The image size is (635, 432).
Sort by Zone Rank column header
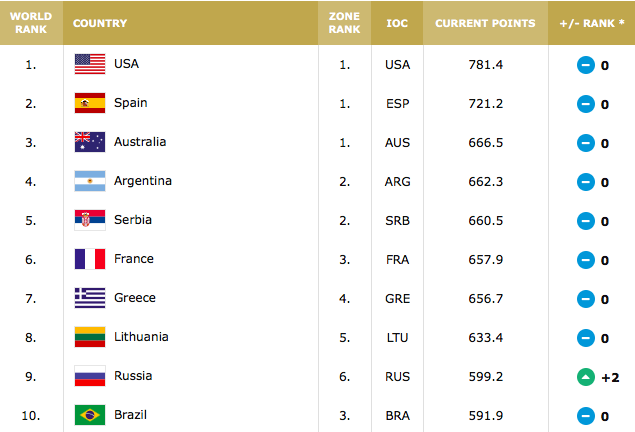(x=344, y=22)
